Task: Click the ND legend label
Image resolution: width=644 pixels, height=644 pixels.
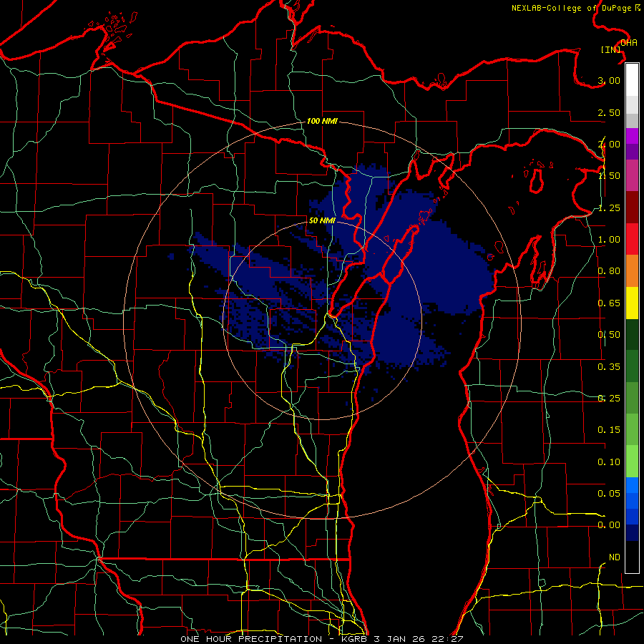Action: (615, 557)
